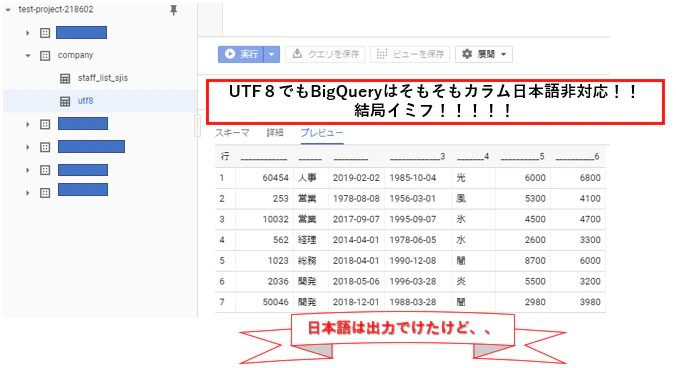Collapse the test-project-218602 project tree
The width and height of the screenshot is (676, 368).
pos(8,10)
